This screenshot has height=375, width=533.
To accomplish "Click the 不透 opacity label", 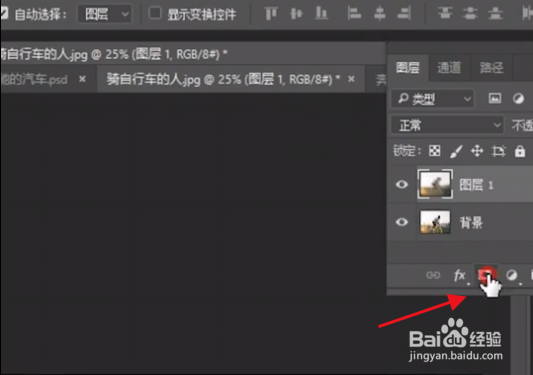I will [x=522, y=126].
